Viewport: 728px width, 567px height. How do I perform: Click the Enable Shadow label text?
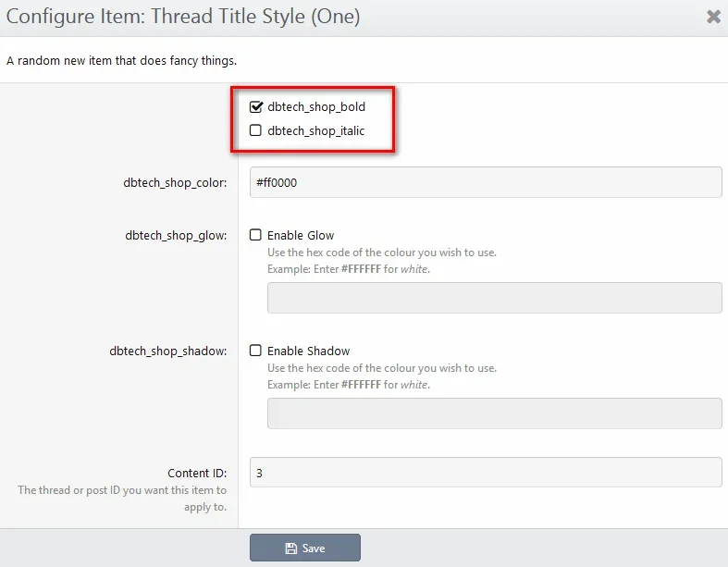click(308, 351)
